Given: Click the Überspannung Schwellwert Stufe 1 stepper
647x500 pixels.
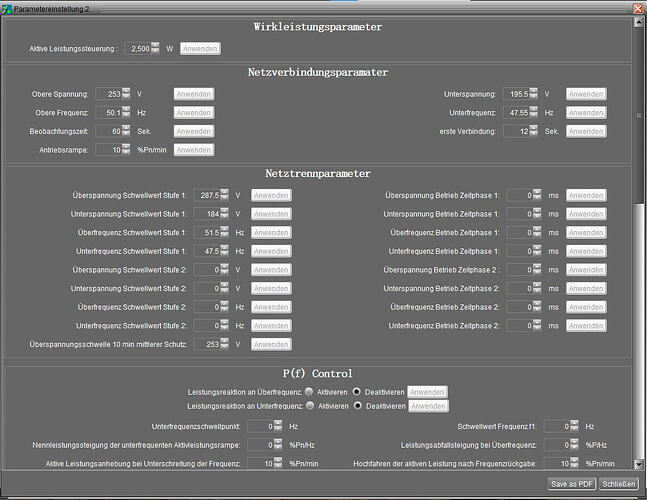Looking at the screenshot, I should (224, 195).
